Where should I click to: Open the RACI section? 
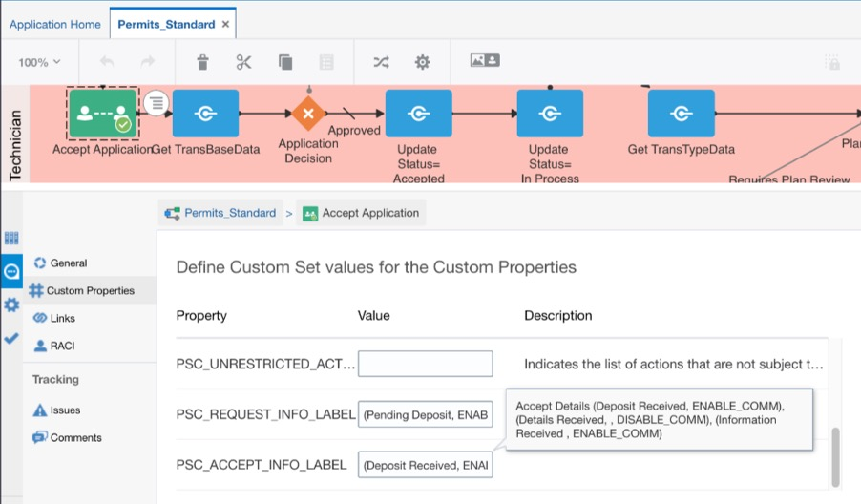61,346
